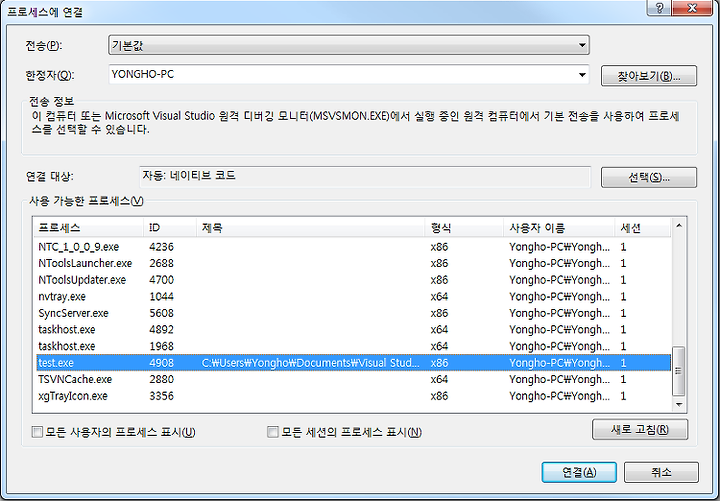
Task: Click the 자동: 네이티브 코드 attach-to field
Action: pos(365,177)
